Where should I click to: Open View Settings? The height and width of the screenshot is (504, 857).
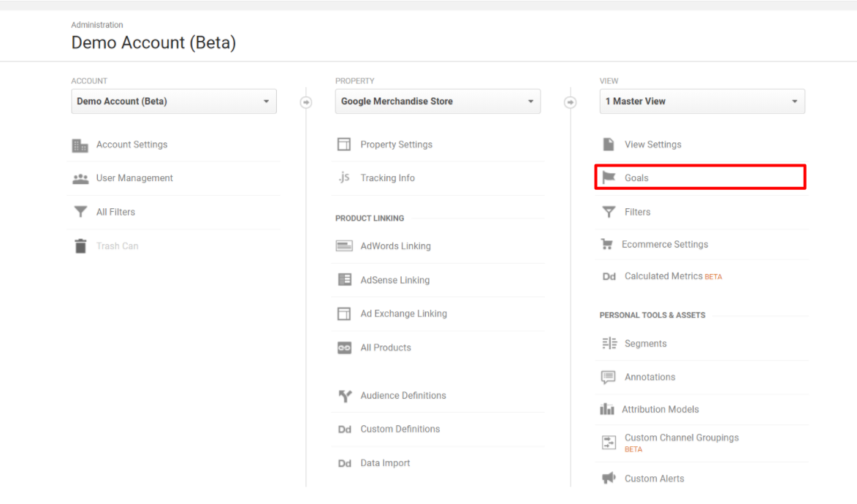pos(653,145)
